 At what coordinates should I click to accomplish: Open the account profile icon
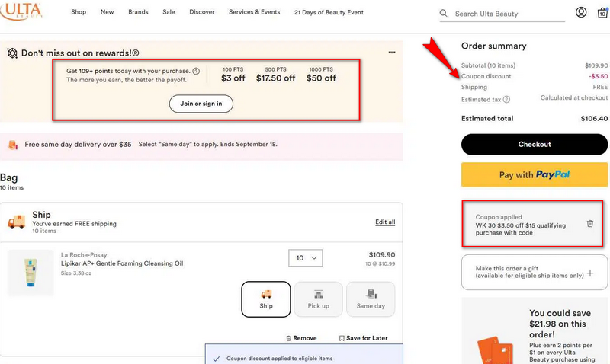(581, 13)
